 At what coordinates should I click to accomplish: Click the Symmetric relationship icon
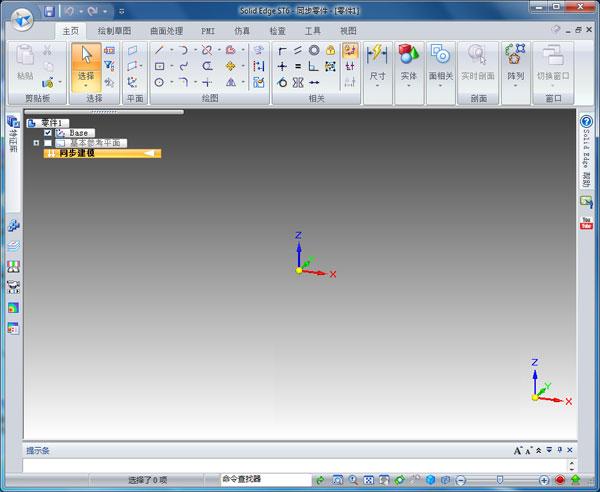pyautogui.click(x=298, y=82)
